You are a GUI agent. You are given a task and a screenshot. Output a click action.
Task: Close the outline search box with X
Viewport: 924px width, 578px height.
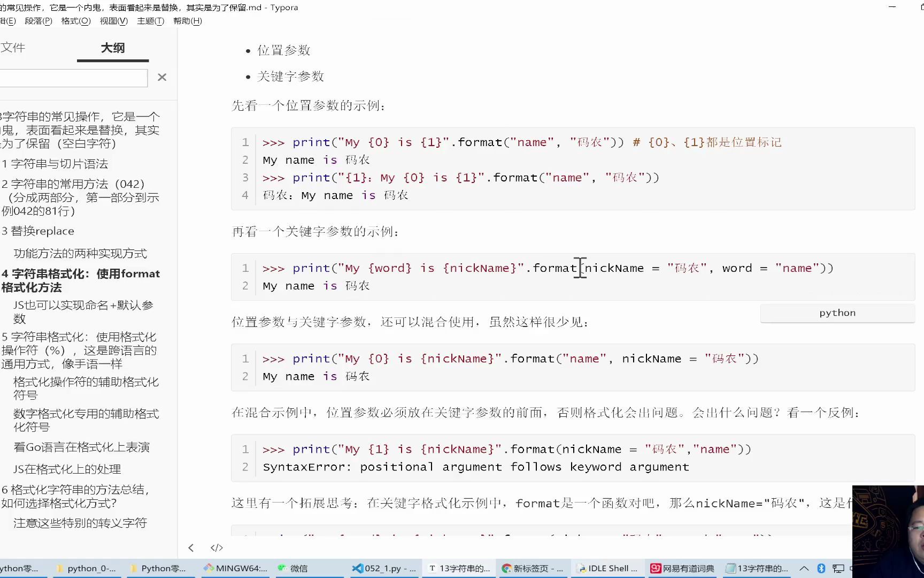click(x=161, y=77)
